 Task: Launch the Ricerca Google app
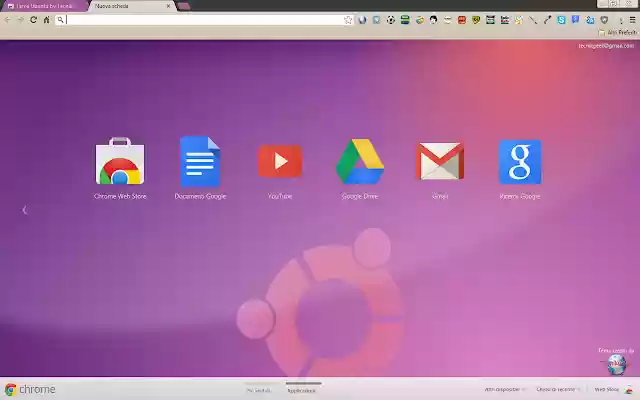(x=520, y=168)
